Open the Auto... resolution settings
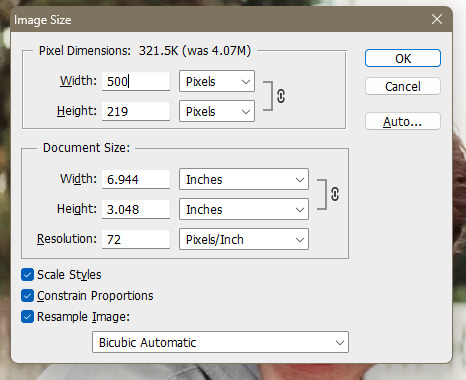Screen dimensions: 466x380 (403, 121)
